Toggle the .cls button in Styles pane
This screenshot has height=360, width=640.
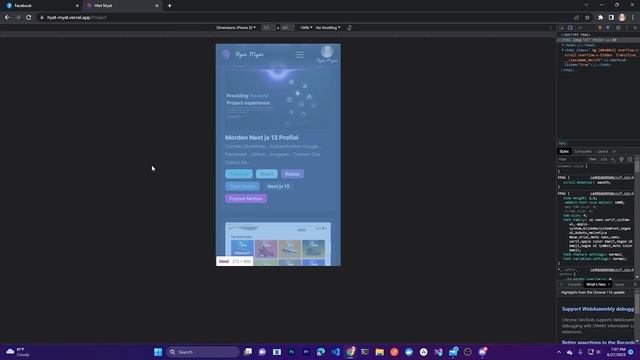pyautogui.click(x=604, y=160)
